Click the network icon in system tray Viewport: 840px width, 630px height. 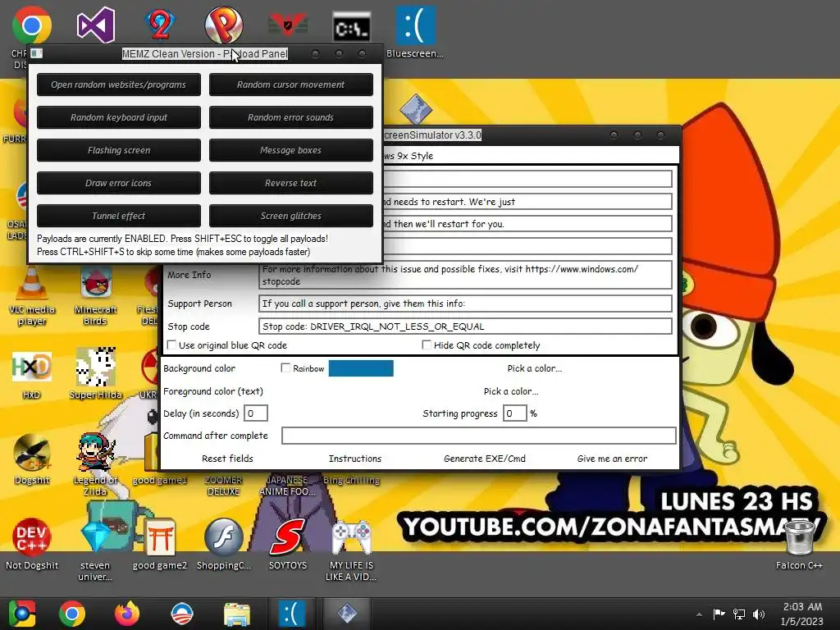[x=739, y=614]
